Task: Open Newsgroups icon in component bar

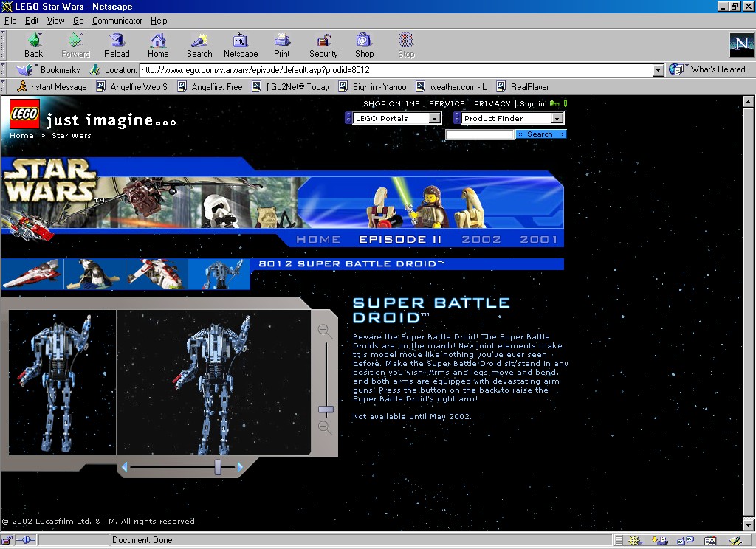Action: click(x=685, y=540)
